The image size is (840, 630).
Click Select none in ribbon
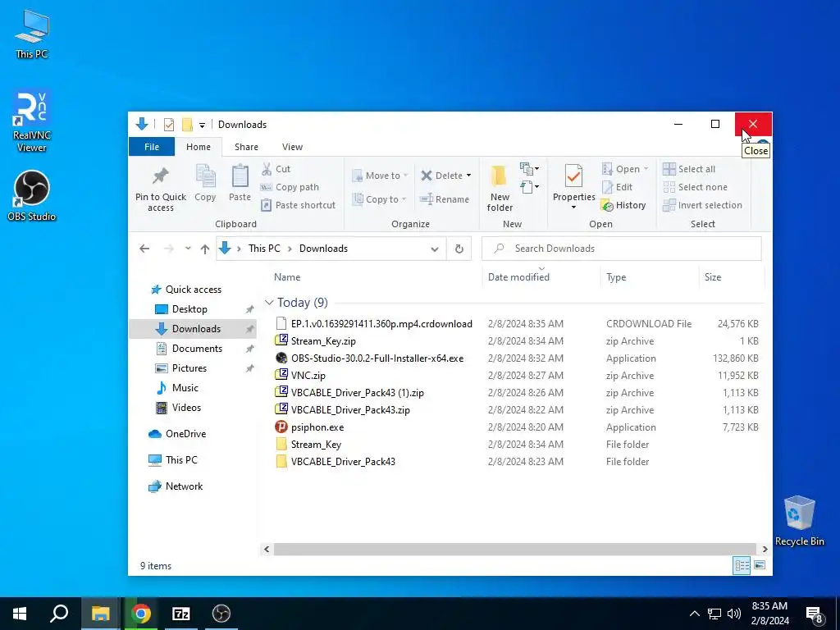pos(695,187)
